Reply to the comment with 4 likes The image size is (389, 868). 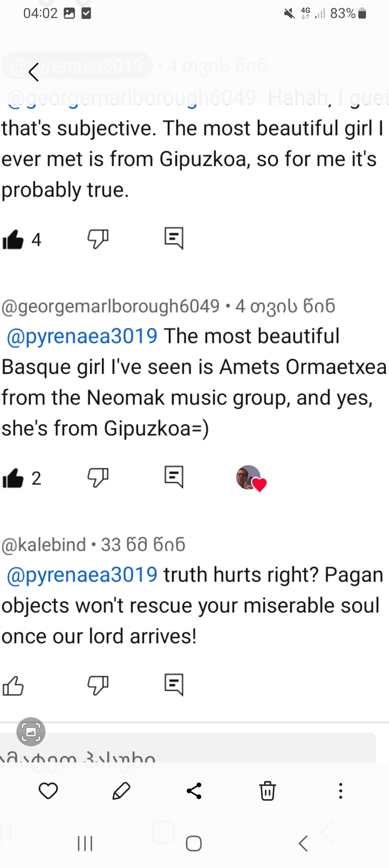pos(174,238)
